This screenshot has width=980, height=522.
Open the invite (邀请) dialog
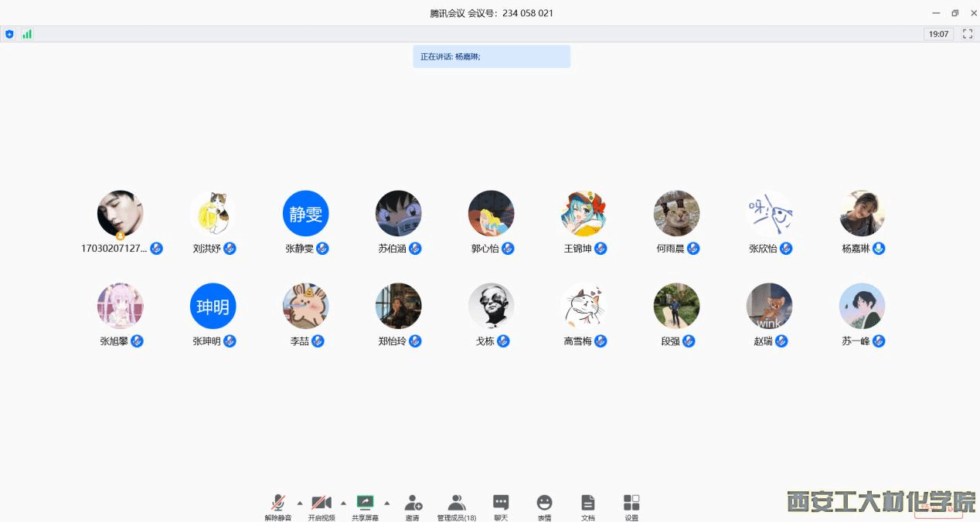click(x=413, y=507)
